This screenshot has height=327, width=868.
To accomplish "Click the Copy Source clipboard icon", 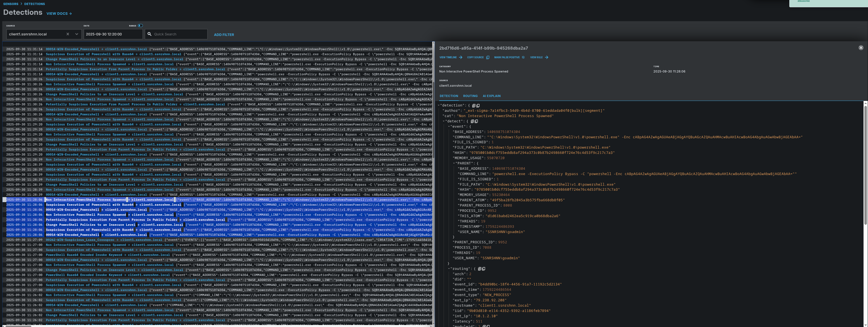I will [488, 58].
